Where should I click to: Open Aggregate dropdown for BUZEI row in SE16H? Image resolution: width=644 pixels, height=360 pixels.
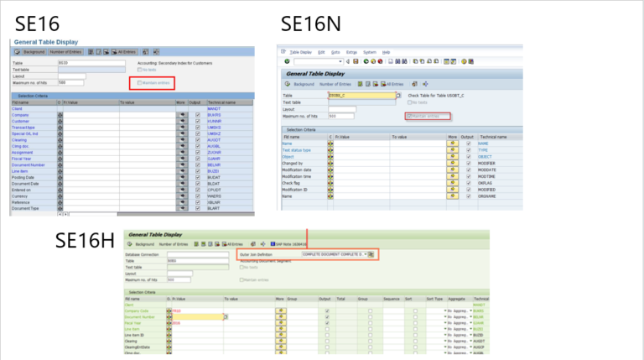click(x=470, y=329)
